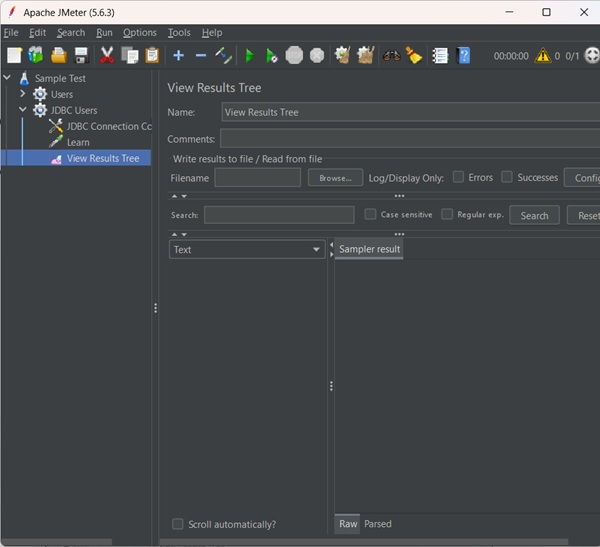Toggle the Errors checkbox
The width and height of the screenshot is (600, 547).
[458, 177]
